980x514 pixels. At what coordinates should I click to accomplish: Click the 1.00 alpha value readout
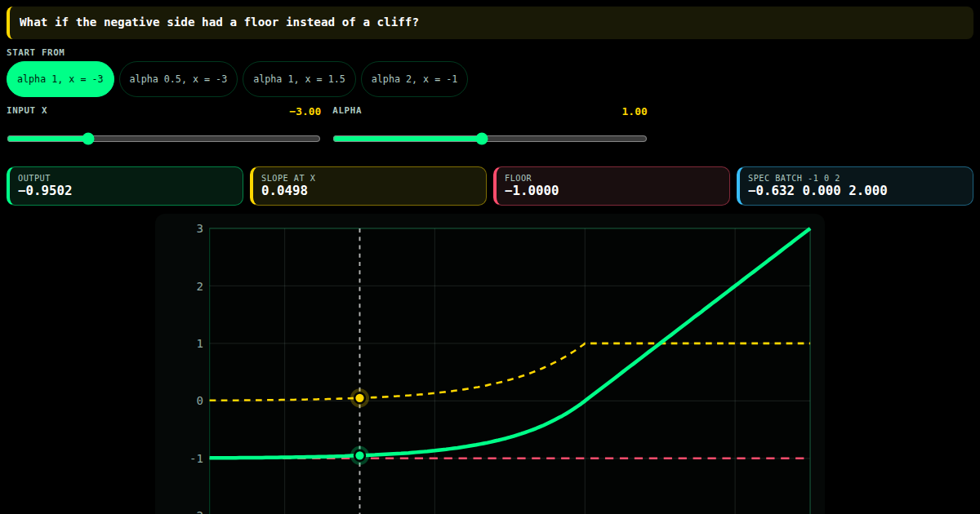[635, 112]
